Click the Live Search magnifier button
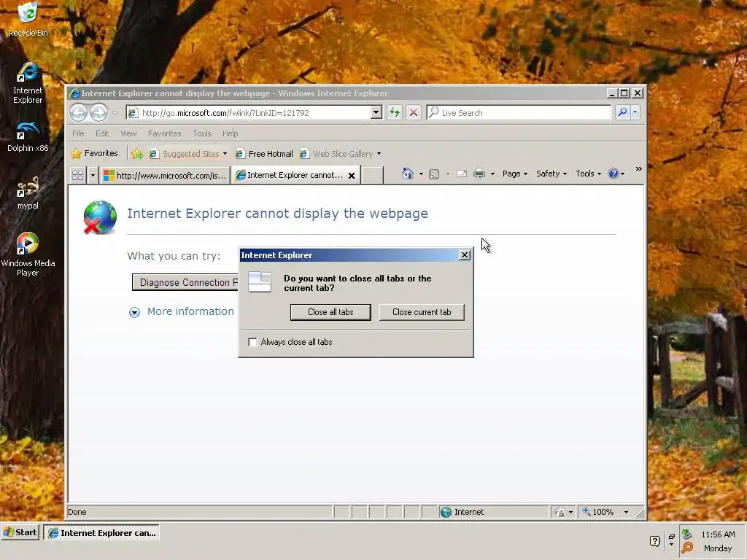747x560 pixels. tap(622, 112)
